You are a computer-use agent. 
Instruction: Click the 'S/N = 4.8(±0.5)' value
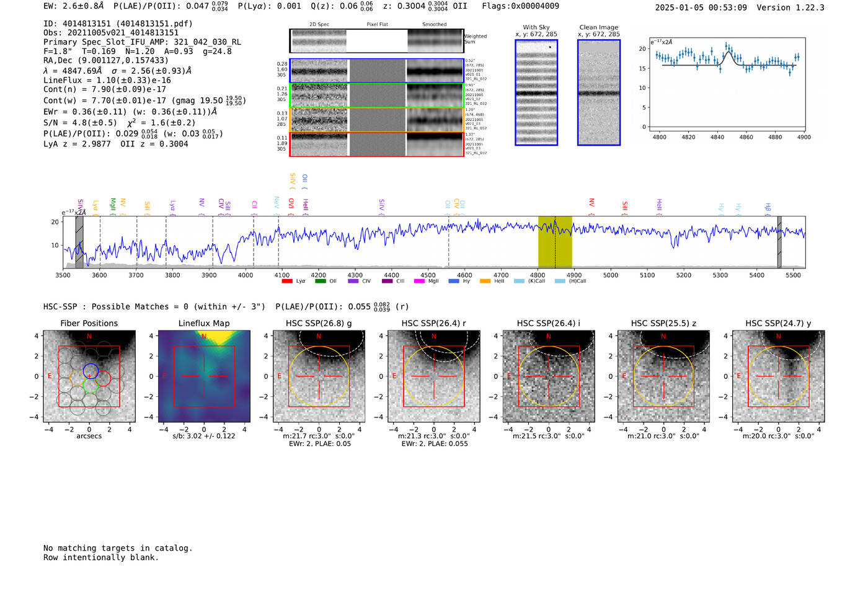[x=80, y=123]
